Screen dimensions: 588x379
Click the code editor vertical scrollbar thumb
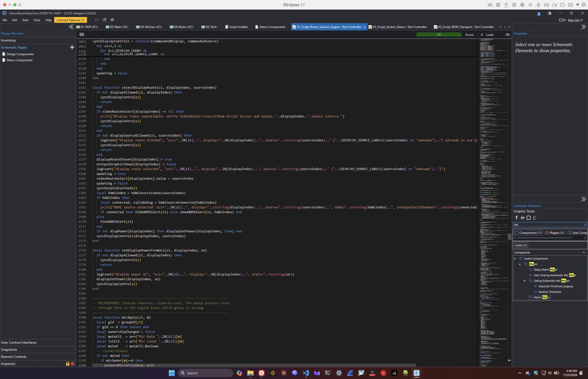(510, 237)
